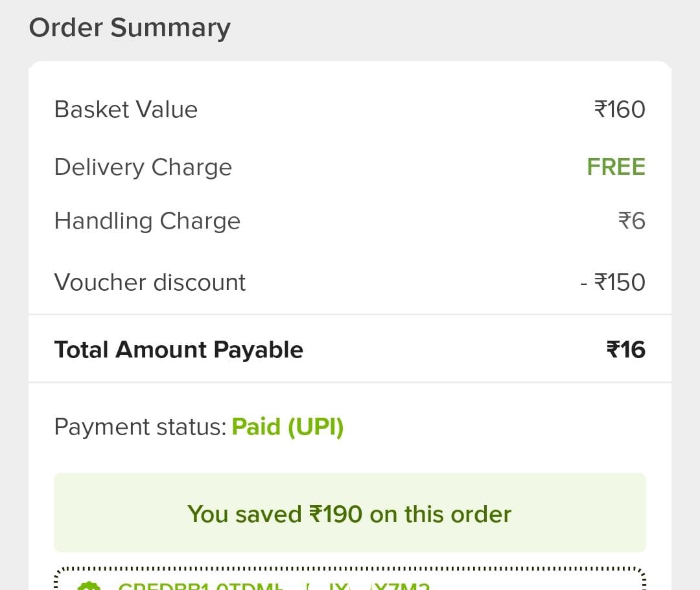Click the Payment status label

pyautogui.click(x=140, y=427)
